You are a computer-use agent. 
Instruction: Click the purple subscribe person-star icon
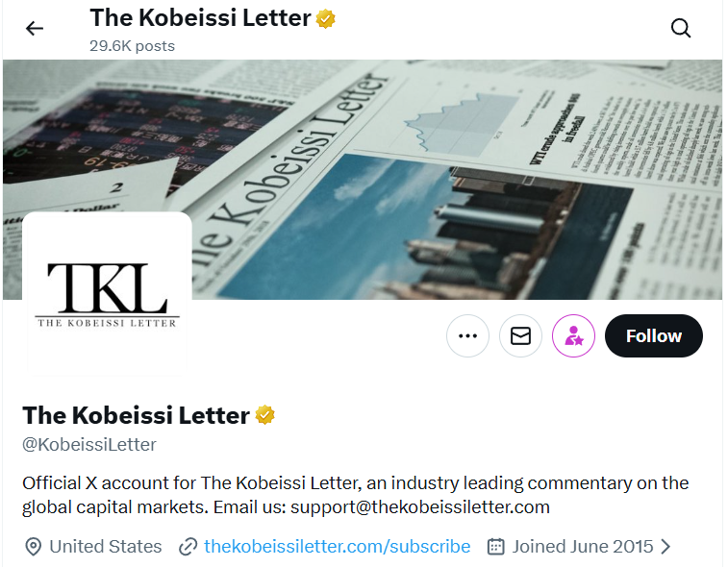(573, 336)
